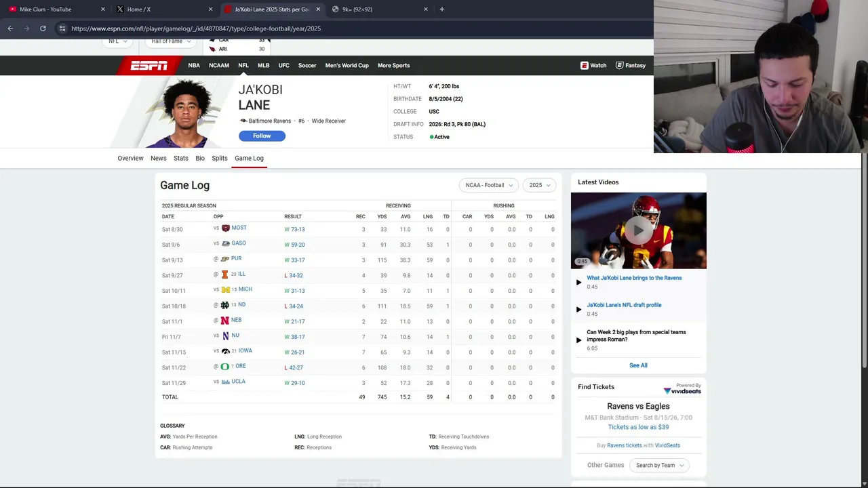
Task: Click the Baltimore Ravens logo beside player name
Action: pyautogui.click(x=243, y=121)
